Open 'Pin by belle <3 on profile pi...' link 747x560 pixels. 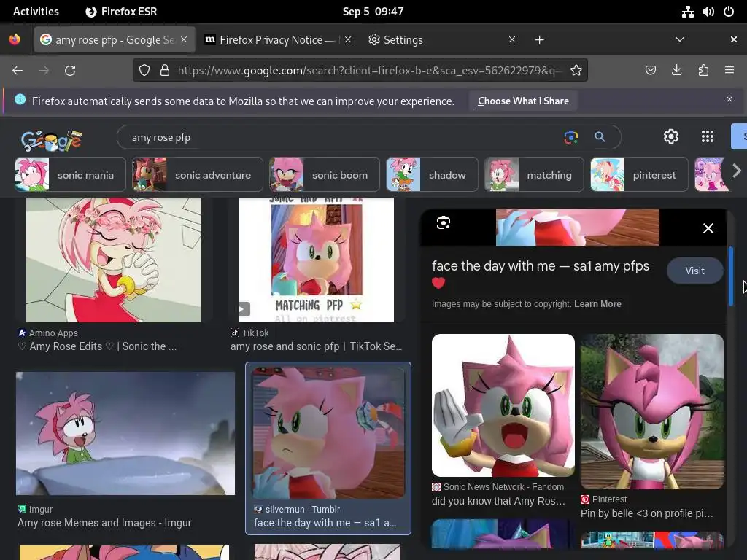point(647,513)
